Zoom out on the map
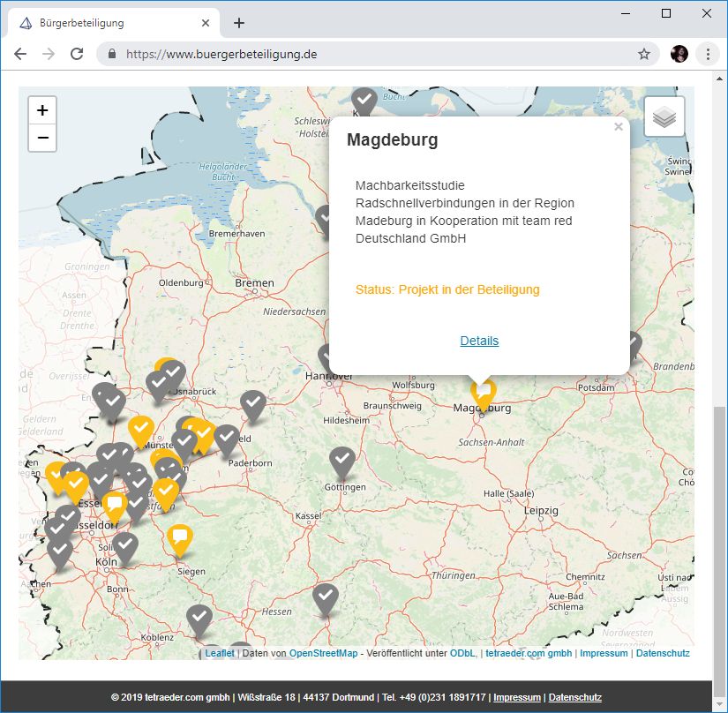The image size is (728, 713). point(42,138)
